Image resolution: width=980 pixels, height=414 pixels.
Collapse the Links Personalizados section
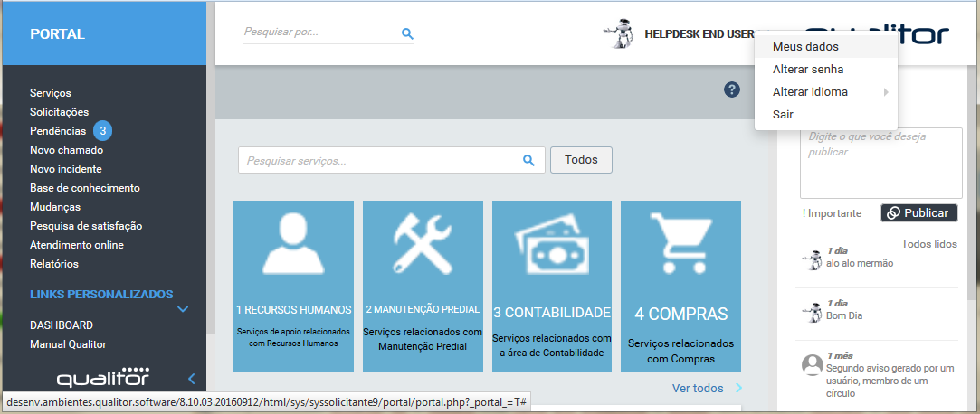click(183, 309)
